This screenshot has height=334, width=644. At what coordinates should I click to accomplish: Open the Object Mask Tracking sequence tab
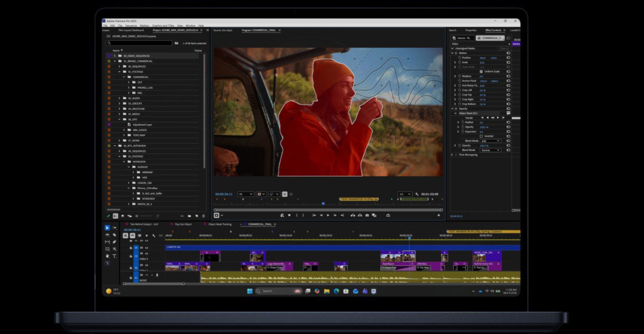pyautogui.click(x=220, y=224)
